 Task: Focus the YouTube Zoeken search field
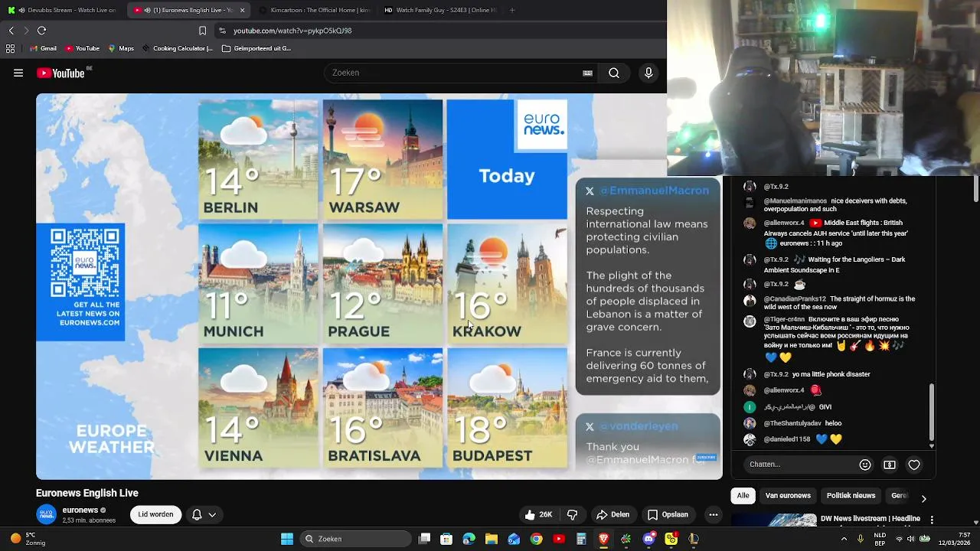coord(452,73)
